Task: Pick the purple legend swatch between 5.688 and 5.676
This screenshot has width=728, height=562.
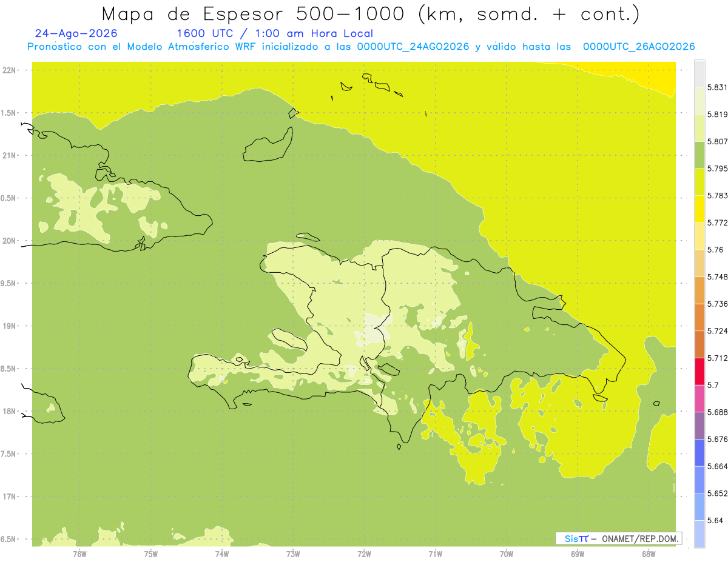Action: (x=699, y=426)
